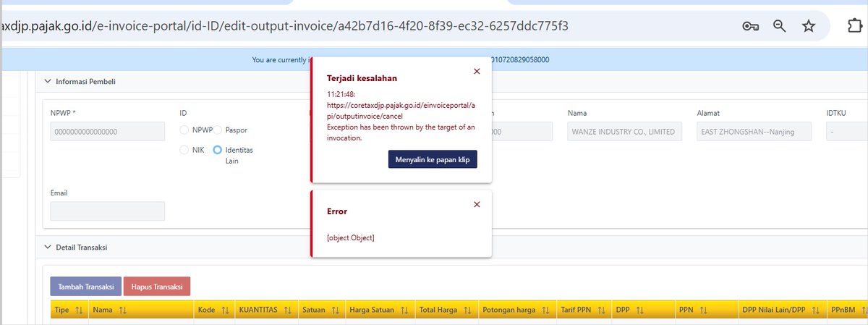Select the Paspor radio option
This screenshot has height=325, width=868.
218,130
